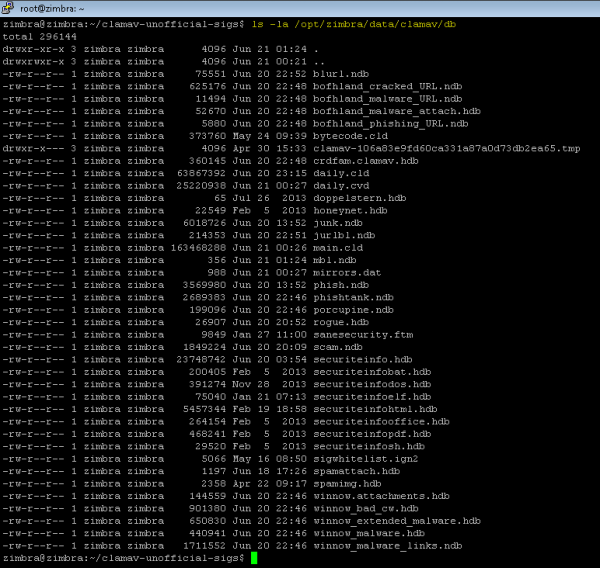Select the porcupine.ndb file name
The height and width of the screenshot is (568, 600).
pos(354,310)
